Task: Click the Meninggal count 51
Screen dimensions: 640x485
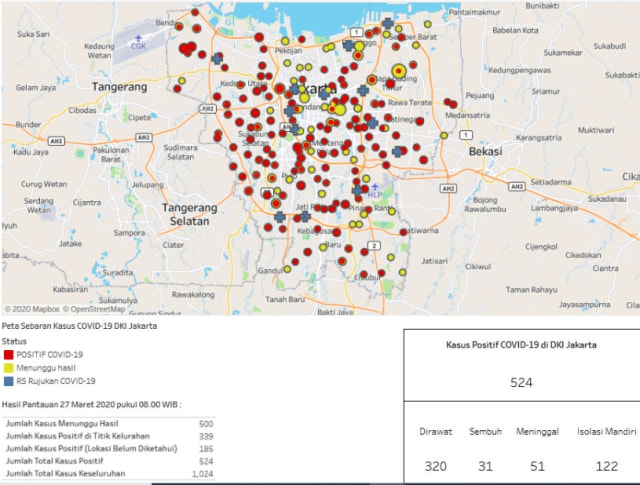Action: tap(537, 466)
